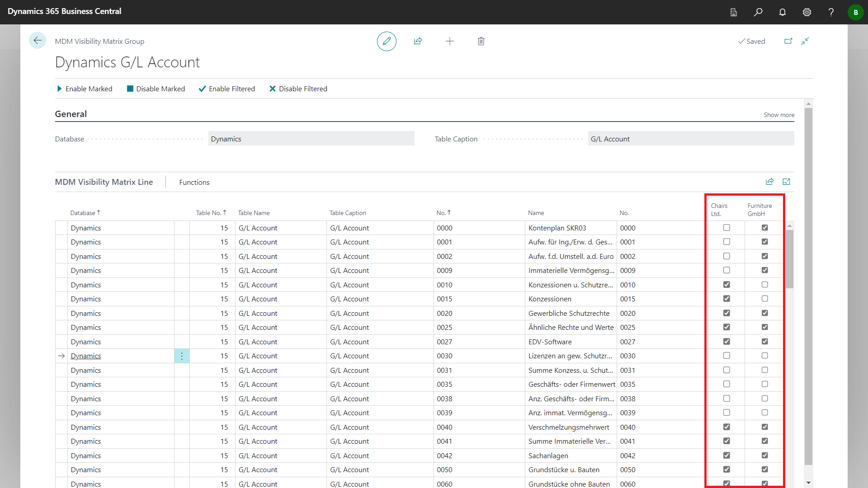Open the Table Name column header
This screenshot has width=868, height=488.
coord(254,213)
